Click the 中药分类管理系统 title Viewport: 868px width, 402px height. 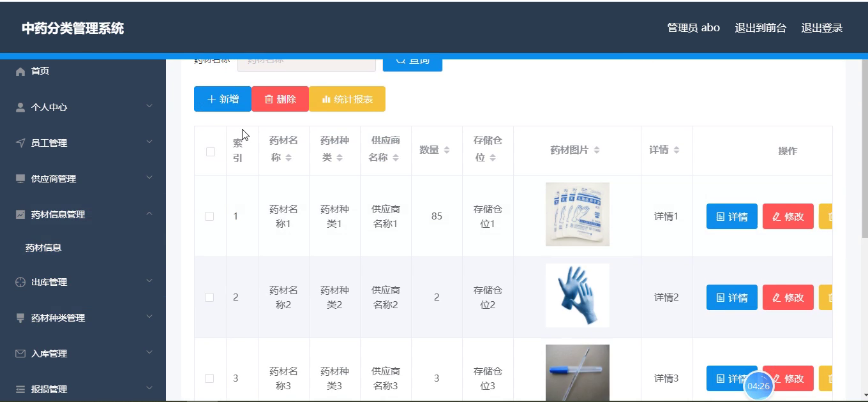pyautogui.click(x=73, y=29)
